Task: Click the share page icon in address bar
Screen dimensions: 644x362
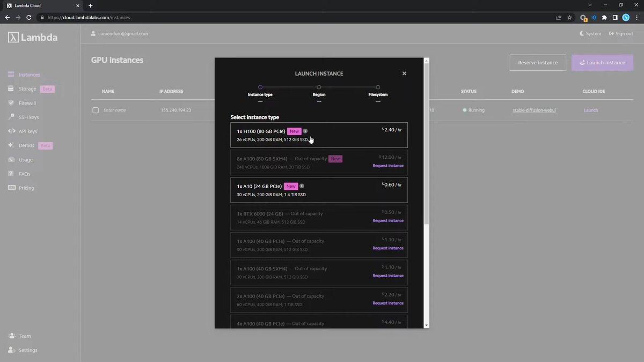Action: (x=559, y=17)
